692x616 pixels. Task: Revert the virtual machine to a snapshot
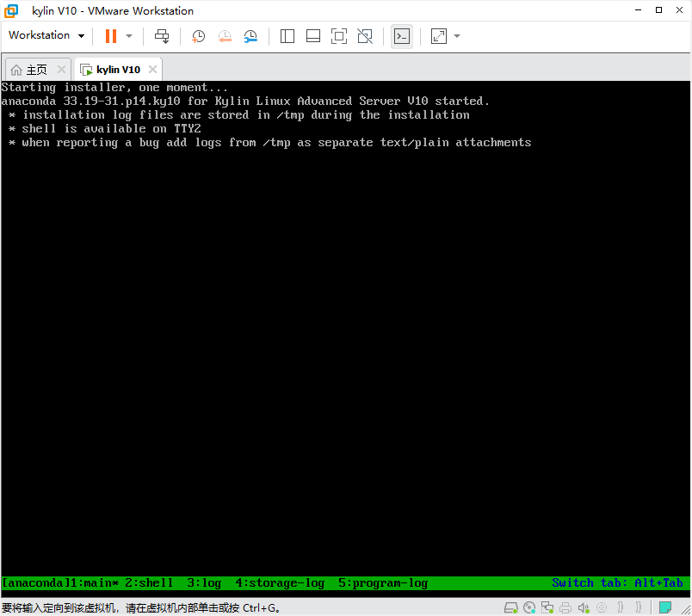click(225, 36)
